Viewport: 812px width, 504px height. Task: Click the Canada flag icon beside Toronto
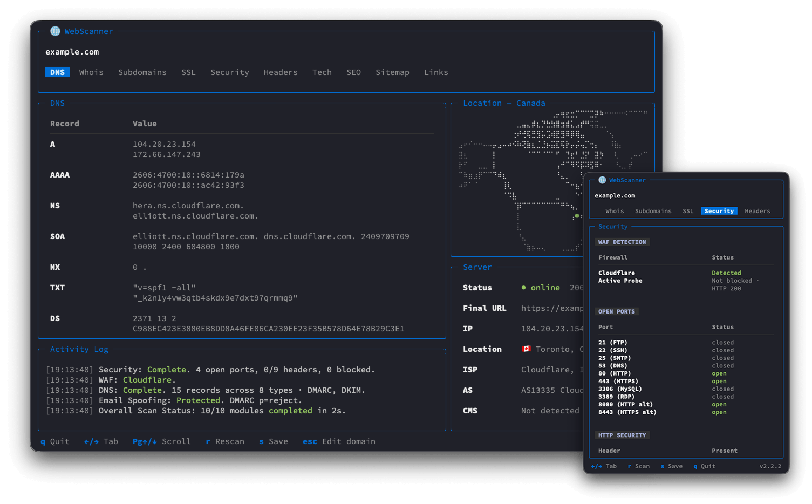pyautogui.click(x=526, y=349)
